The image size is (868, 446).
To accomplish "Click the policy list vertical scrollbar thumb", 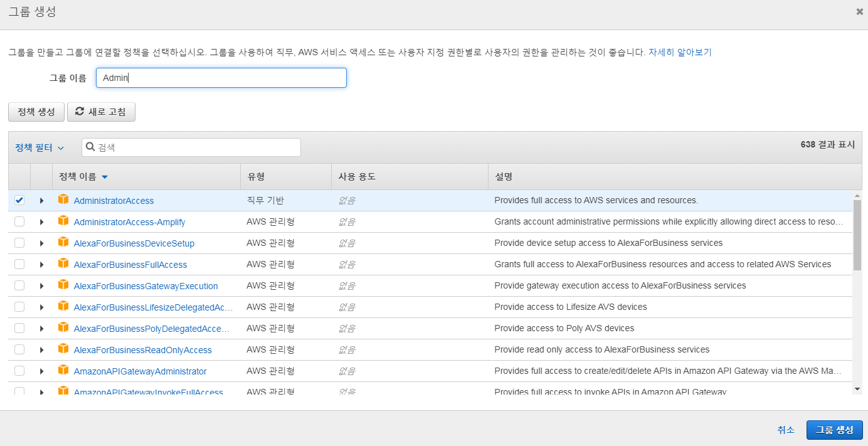I will (857, 235).
